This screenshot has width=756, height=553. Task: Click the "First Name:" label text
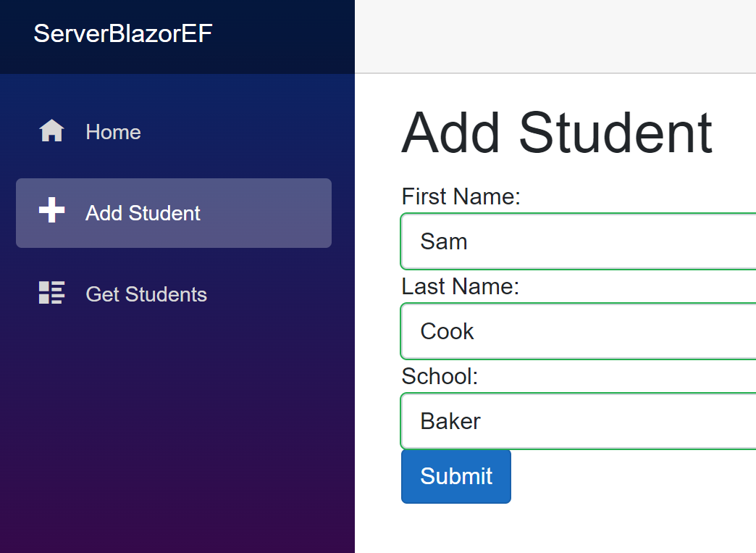click(461, 196)
